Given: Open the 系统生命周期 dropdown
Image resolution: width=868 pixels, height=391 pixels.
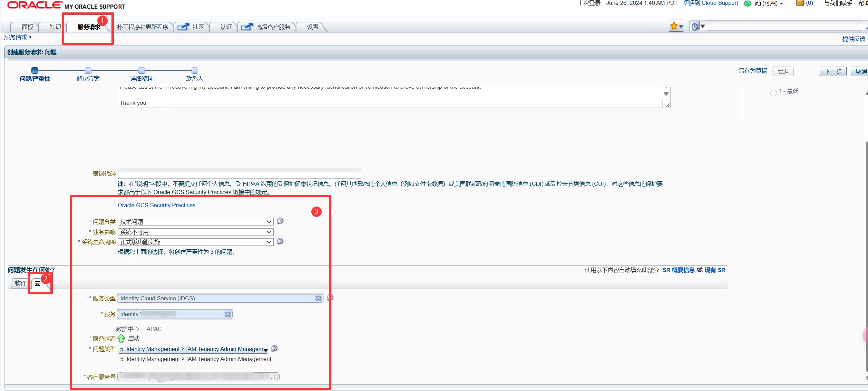Looking at the screenshot, I should point(195,242).
